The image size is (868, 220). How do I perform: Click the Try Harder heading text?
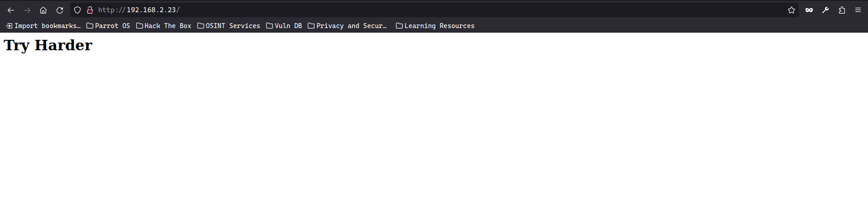48,45
